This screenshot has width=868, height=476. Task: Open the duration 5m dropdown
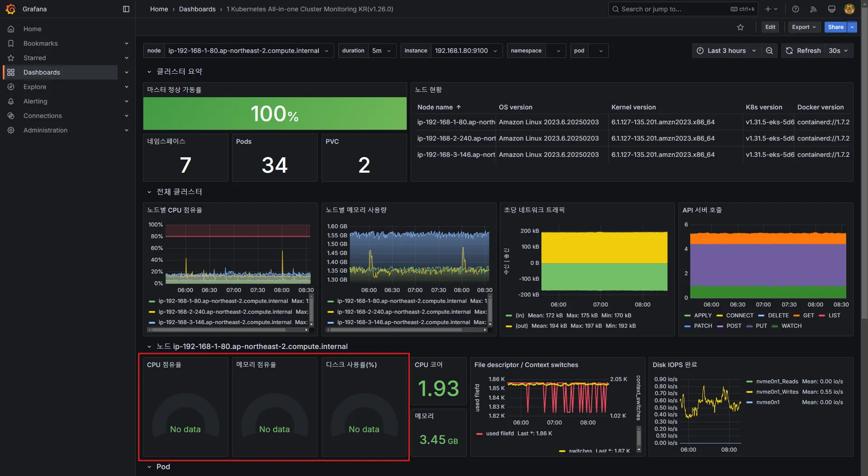382,51
